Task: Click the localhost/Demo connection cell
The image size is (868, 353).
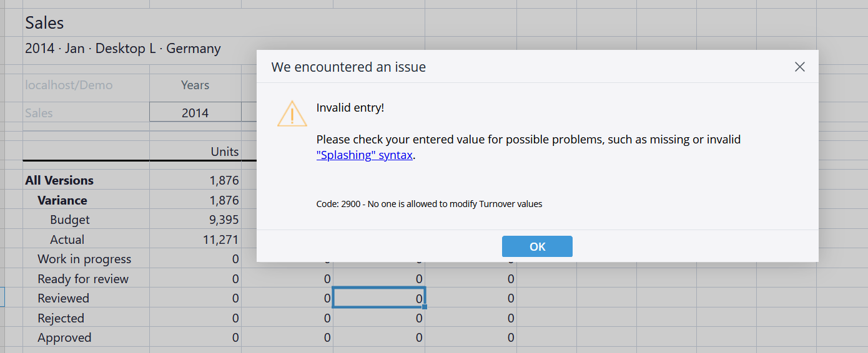Action: [69, 85]
